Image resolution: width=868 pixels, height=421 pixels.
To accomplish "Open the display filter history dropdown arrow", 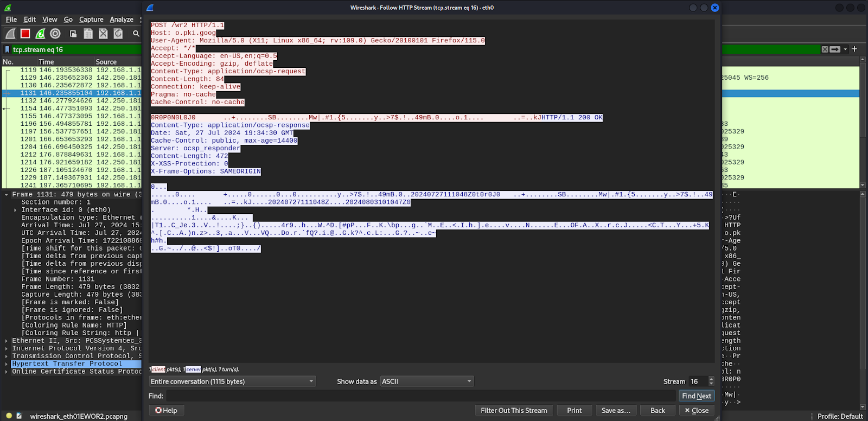I will (x=845, y=49).
